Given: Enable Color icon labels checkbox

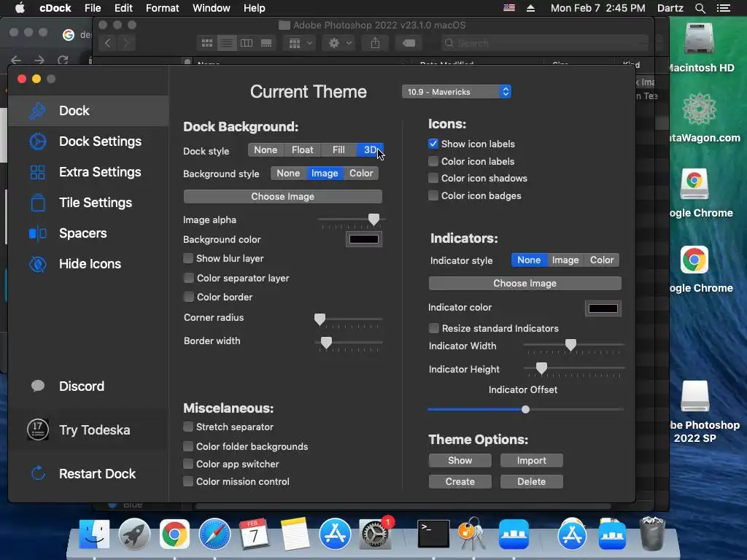Looking at the screenshot, I should click(x=433, y=161).
